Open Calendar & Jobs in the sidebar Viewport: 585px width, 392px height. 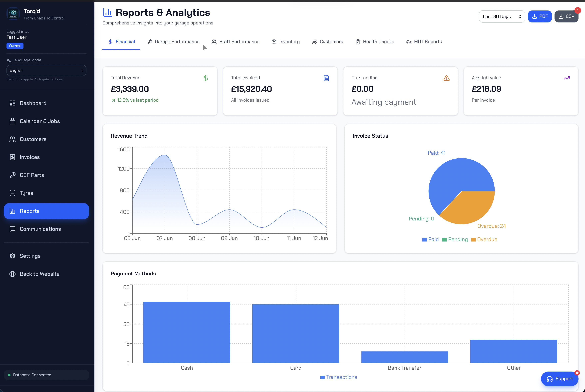coord(46,121)
